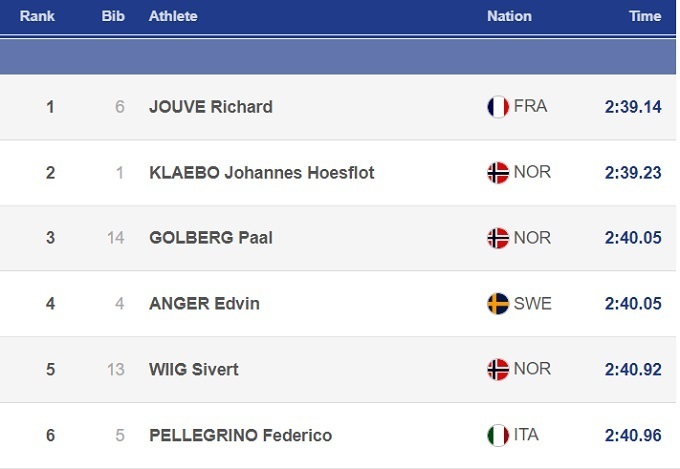Click the Italian flag icon beside ITA
The height and width of the screenshot is (469, 680).
click(497, 435)
